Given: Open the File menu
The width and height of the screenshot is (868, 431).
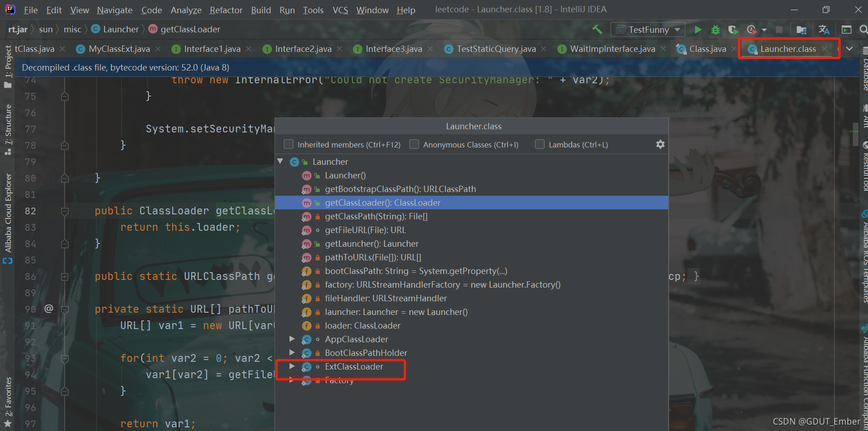Looking at the screenshot, I should [x=30, y=10].
